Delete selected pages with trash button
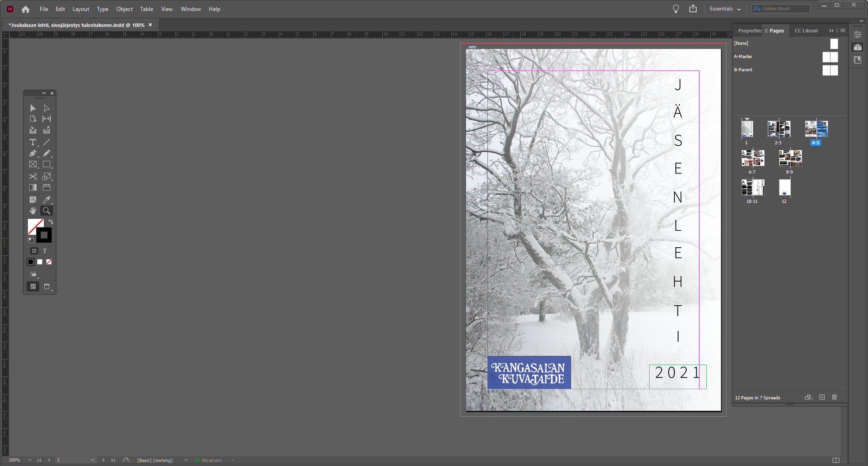The image size is (868, 466). [x=834, y=397]
